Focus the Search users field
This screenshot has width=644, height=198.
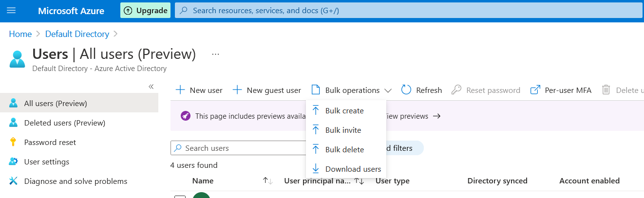(x=238, y=148)
